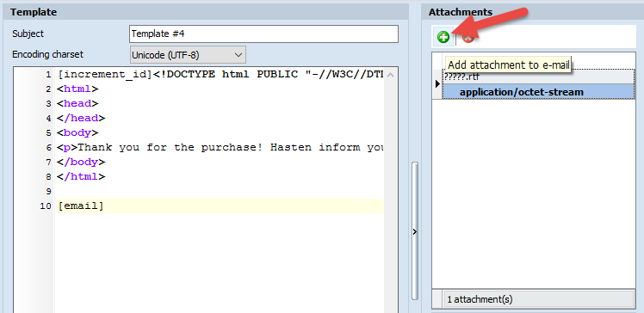Select the application/octet-stream attachment row
Image resolution: width=644 pixels, height=313 pixels.
point(539,92)
